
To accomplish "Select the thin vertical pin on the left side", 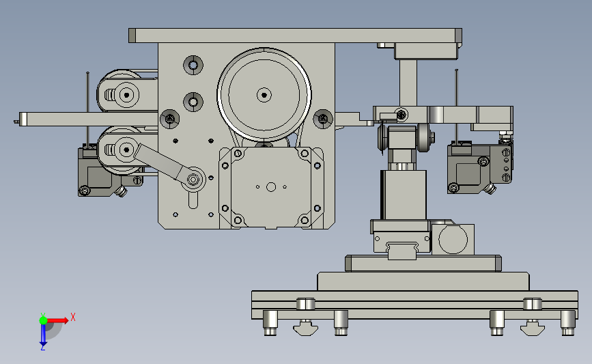I will pos(87,109).
